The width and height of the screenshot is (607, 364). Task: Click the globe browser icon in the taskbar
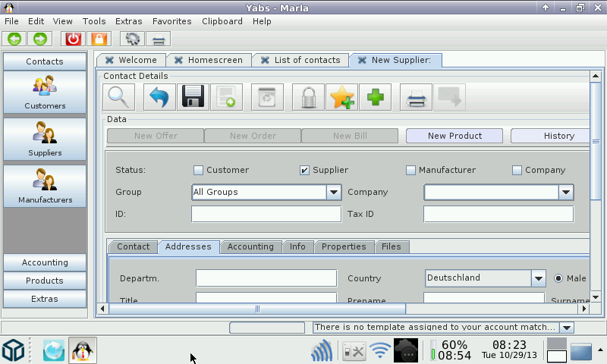point(54,350)
